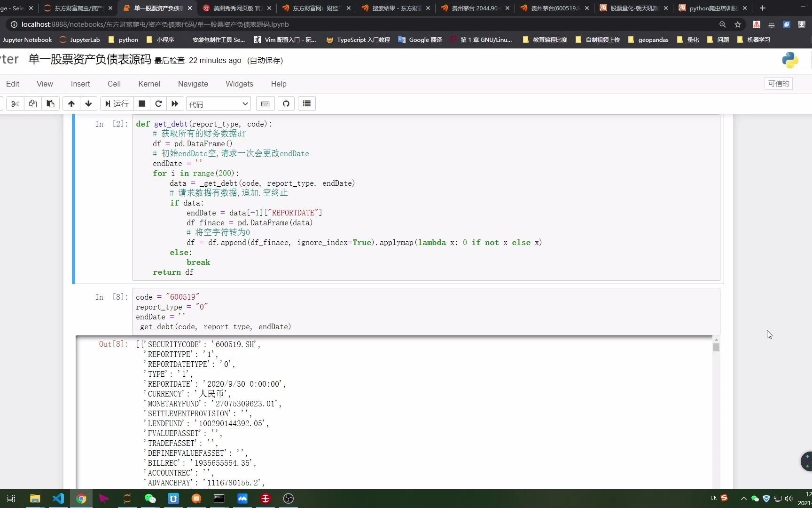Interrupt the kernel with stop icon
The width and height of the screenshot is (812, 508).
(142, 103)
